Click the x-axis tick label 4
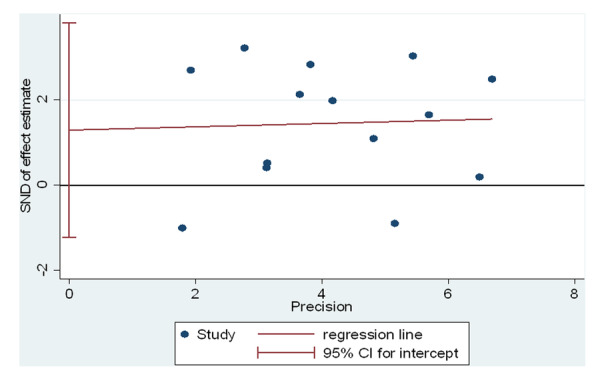 coord(321,294)
